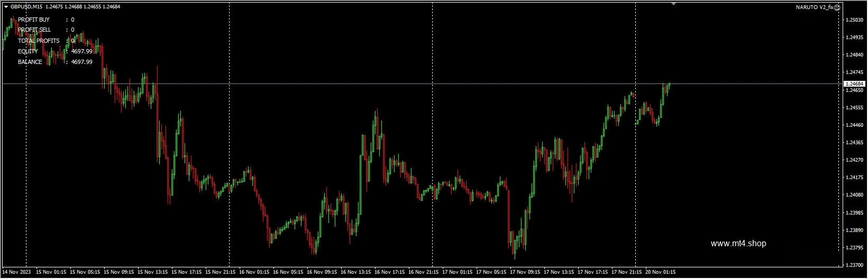Image resolution: width=868 pixels, height=279 pixels.
Task: Click the TOTAL PROFITS label
Action: [39, 41]
